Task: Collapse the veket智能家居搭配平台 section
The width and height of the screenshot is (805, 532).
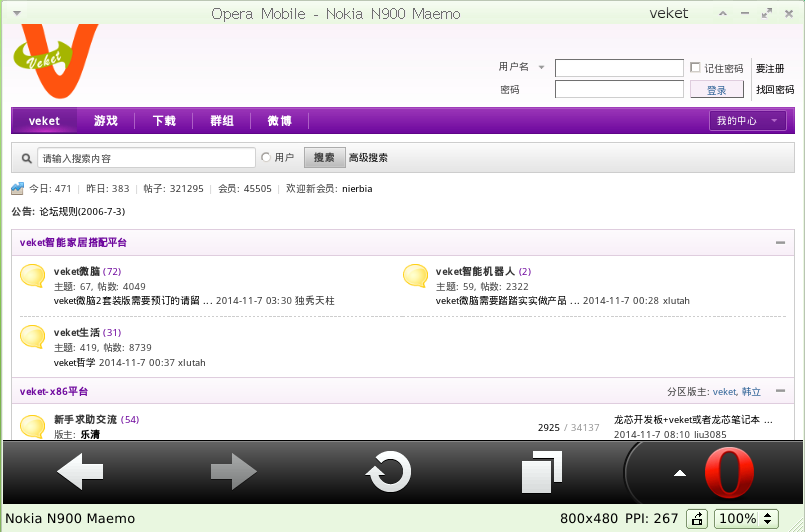Action: pos(780,242)
